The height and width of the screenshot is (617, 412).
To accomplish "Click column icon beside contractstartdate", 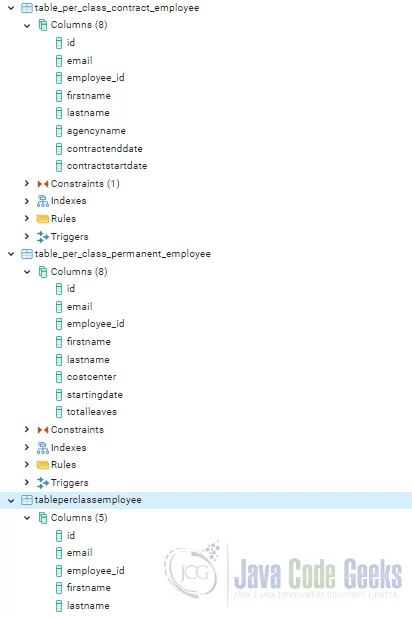I will point(59,166).
